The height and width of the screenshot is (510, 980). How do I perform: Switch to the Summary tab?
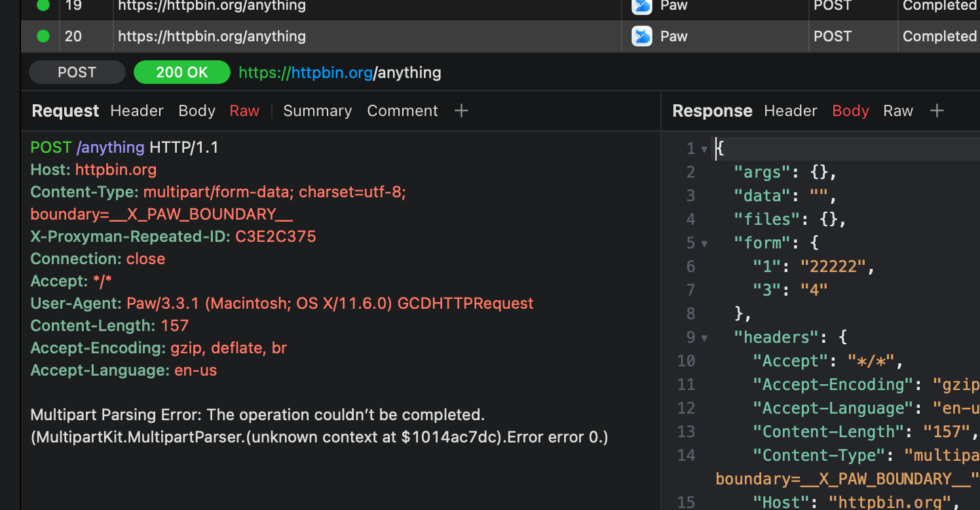pos(317,111)
